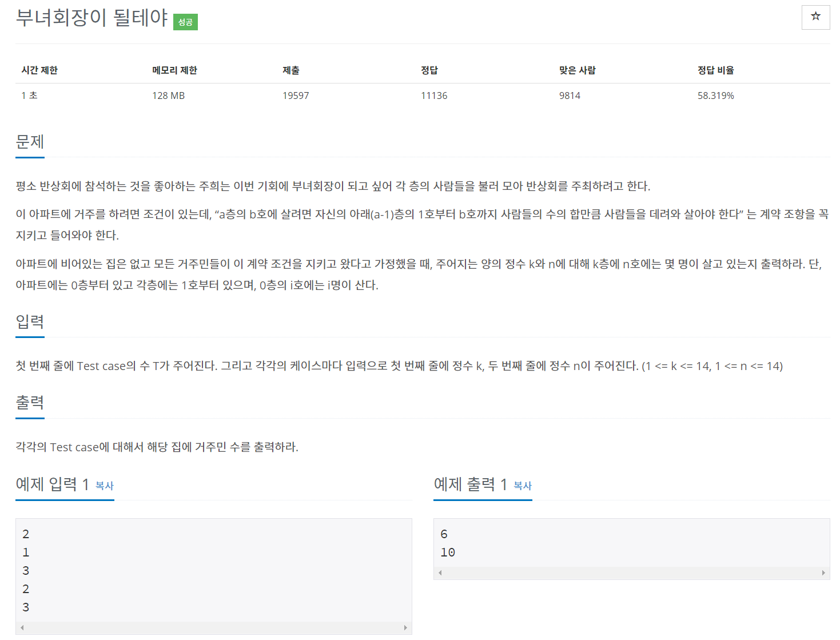Click the output description starting 각각의 Test case에
The height and width of the screenshot is (640, 840).
point(157,447)
